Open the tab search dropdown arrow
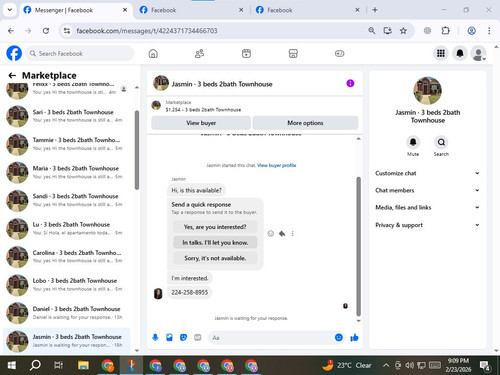This screenshot has height=375, width=500. click(x=10, y=10)
